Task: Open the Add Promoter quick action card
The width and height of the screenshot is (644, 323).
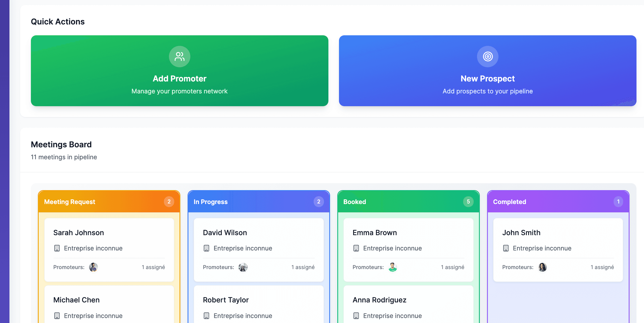Action: (180, 71)
